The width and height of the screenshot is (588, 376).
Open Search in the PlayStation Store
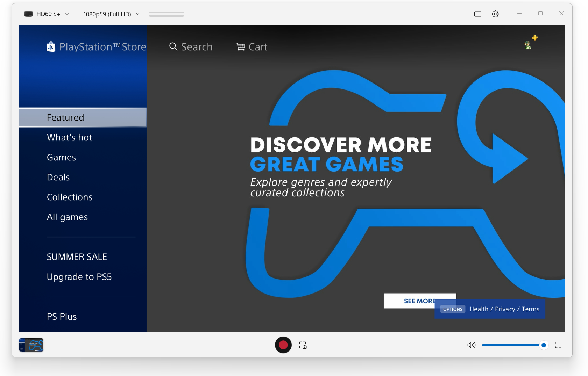[191, 46]
